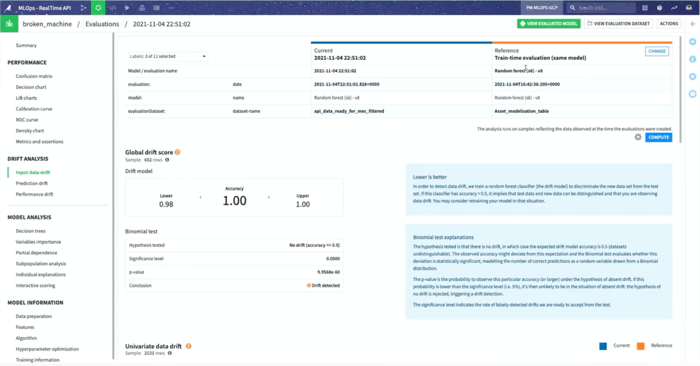This screenshot has width=700, height=366.
Task: Click the fourth circular icon in right sidebar
Action: [692, 94]
